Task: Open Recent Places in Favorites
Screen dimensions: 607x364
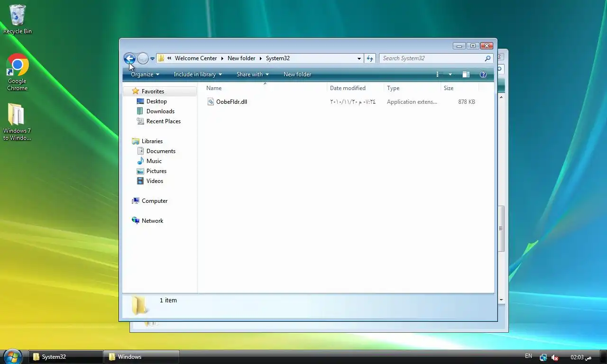Action: [x=164, y=121]
